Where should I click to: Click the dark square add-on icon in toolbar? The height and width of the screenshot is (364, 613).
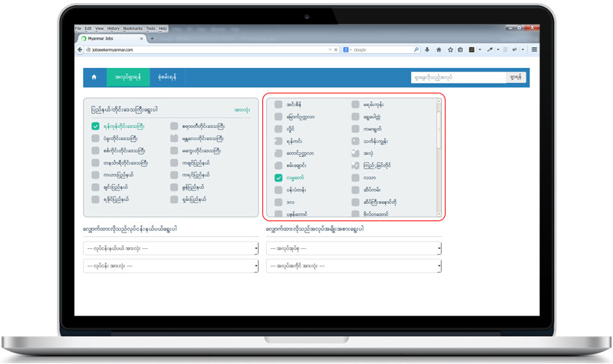pyautogui.click(x=472, y=49)
